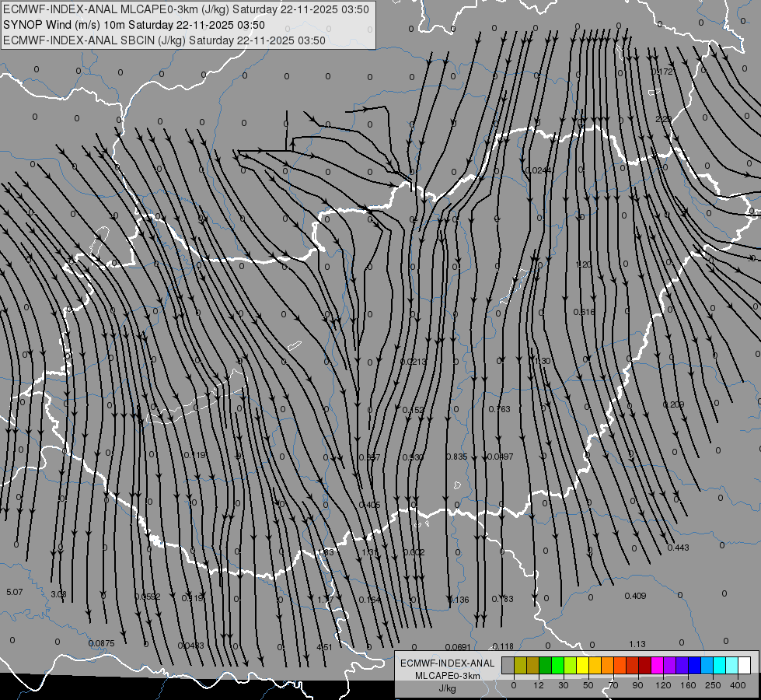The height and width of the screenshot is (700, 761).
Task: Click the gray swatch in the MLCAPE legend
Action: click(508, 665)
